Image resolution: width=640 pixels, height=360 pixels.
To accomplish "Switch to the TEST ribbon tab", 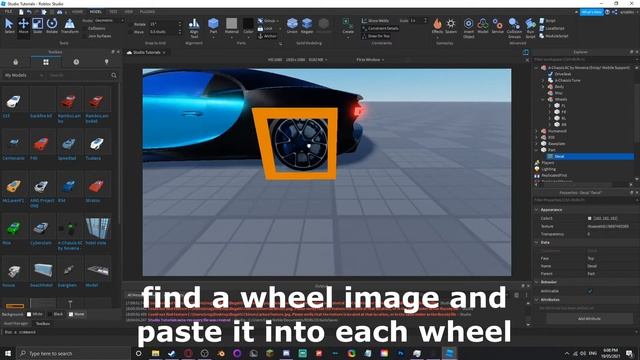I will click(x=113, y=12).
